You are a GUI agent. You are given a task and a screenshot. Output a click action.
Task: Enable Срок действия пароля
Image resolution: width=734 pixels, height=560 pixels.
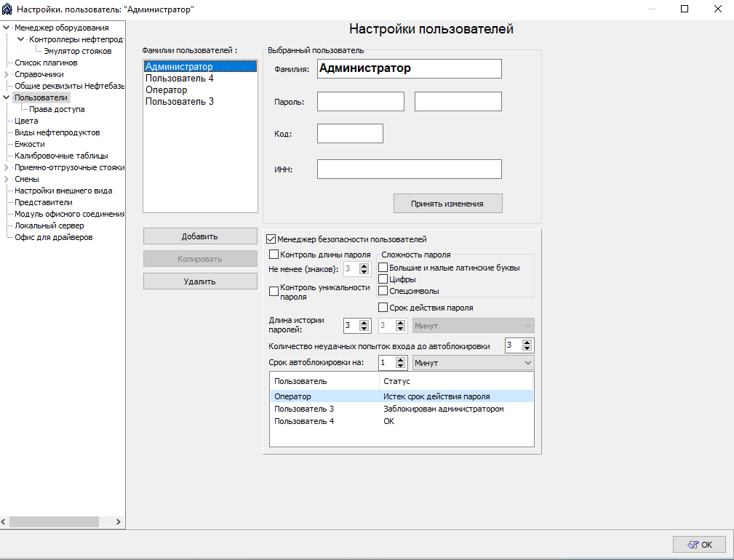point(383,308)
